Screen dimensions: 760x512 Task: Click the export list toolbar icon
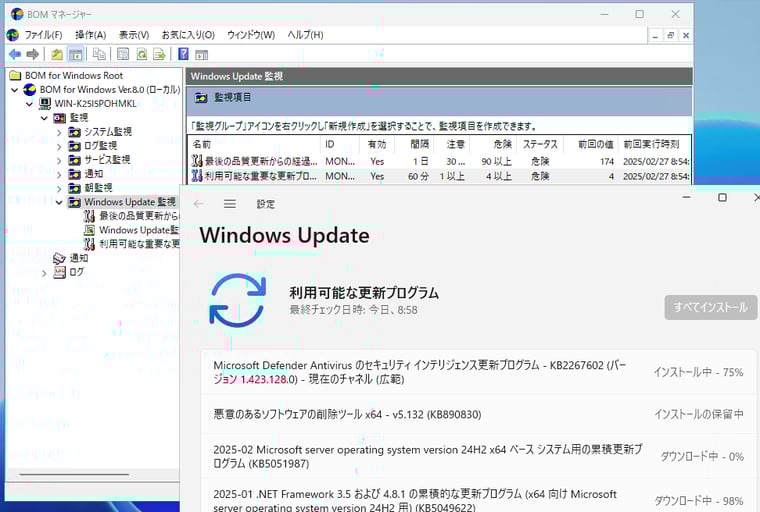(159, 54)
